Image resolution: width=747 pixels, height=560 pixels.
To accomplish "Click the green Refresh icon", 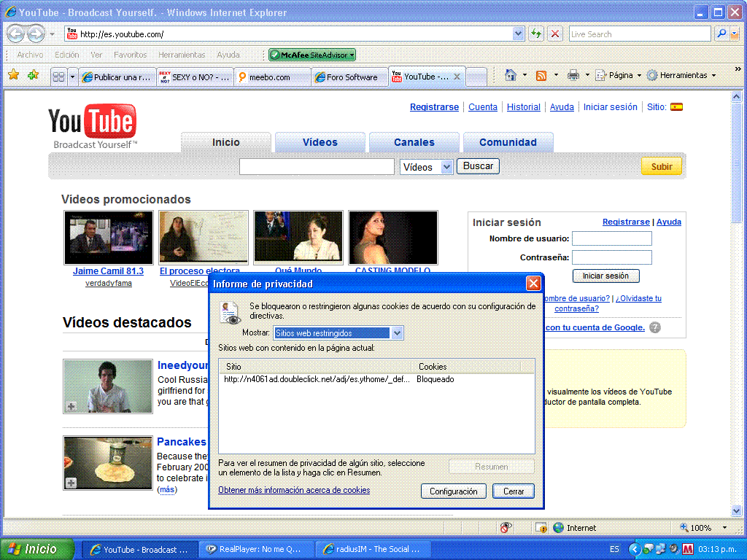I will coord(536,34).
